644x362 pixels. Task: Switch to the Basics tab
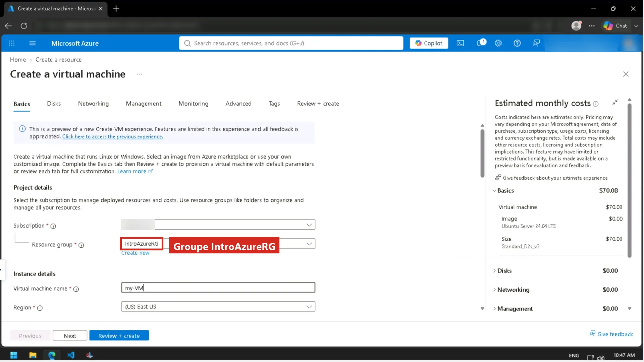click(x=22, y=104)
